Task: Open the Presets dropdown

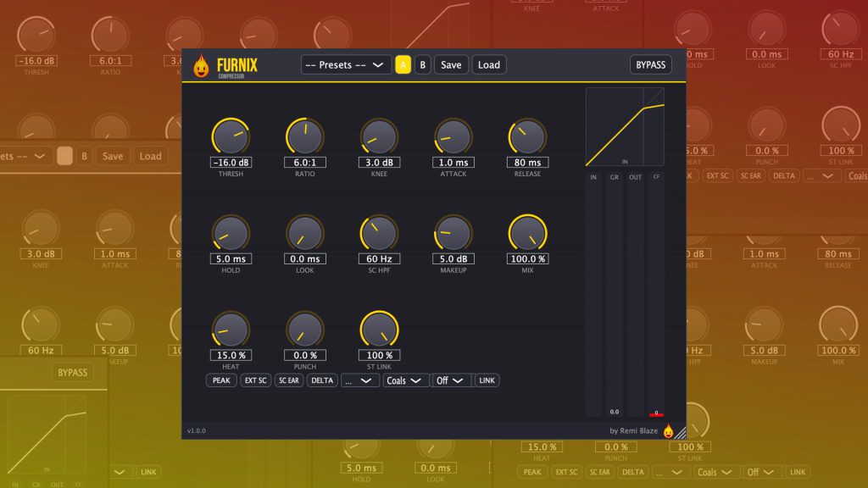Action: coord(346,64)
